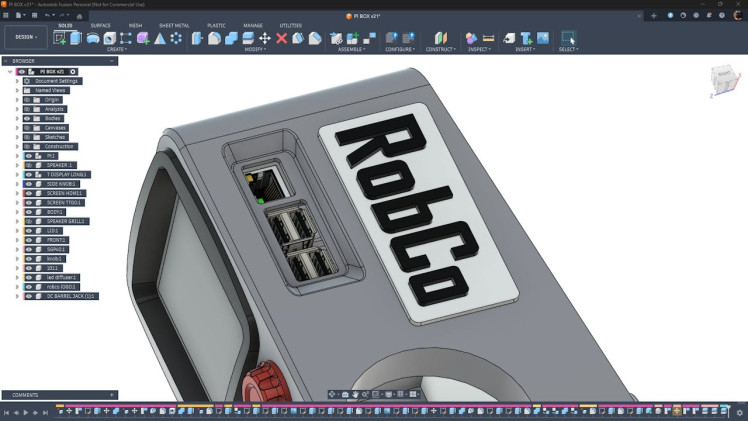The image size is (748, 421).
Task: Toggle visibility of Bodies folder
Action: (27, 118)
